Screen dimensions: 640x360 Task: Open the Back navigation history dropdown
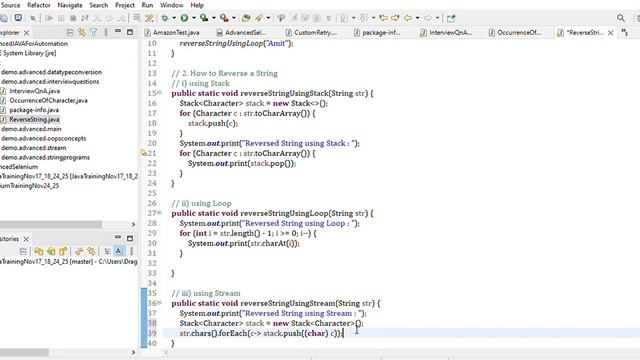(x=417, y=18)
